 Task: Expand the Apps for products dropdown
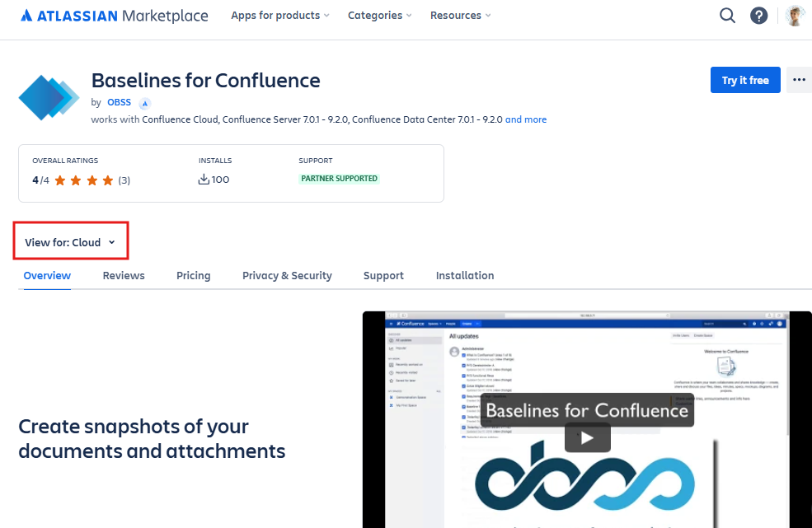coord(280,16)
